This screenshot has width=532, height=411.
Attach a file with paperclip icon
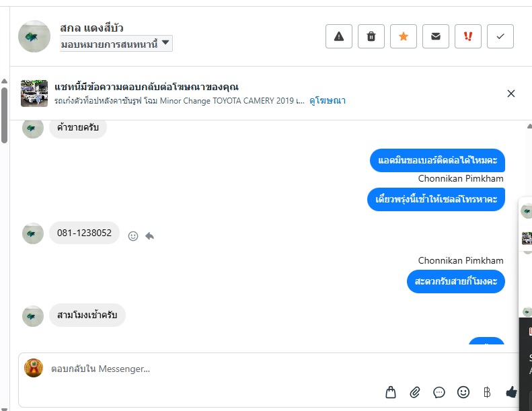(x=415, y=391)
